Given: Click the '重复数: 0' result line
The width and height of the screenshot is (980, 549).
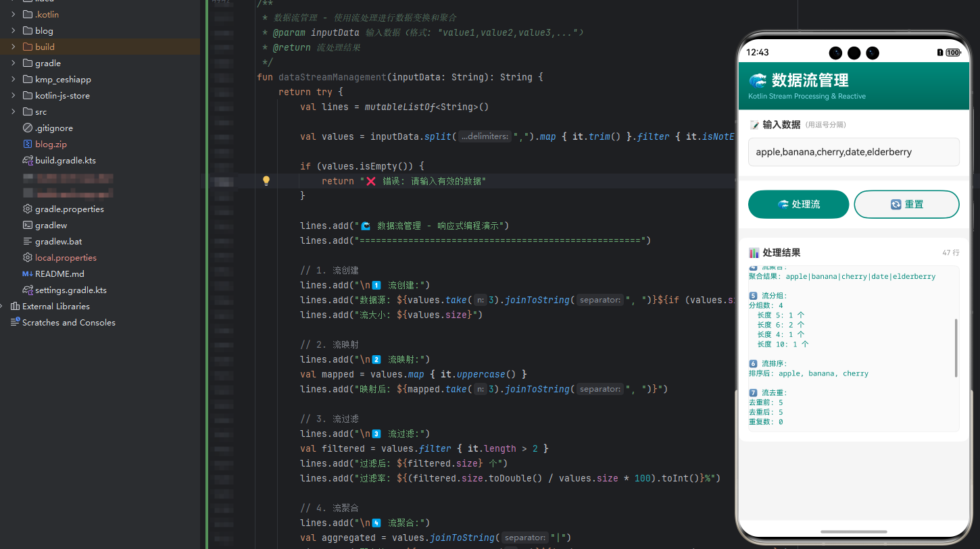Looking at the screenshot, I should tap(766, 422).
